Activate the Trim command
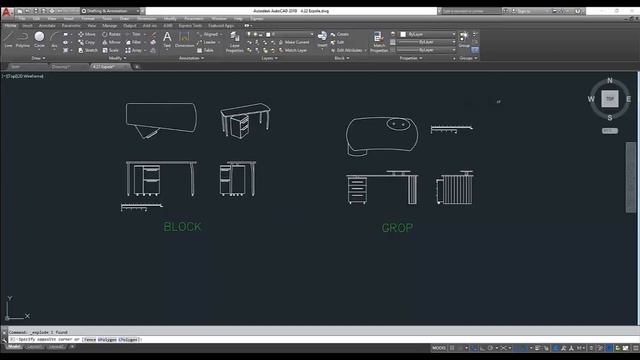Screen dimensions: 640x360 point(133,34)
